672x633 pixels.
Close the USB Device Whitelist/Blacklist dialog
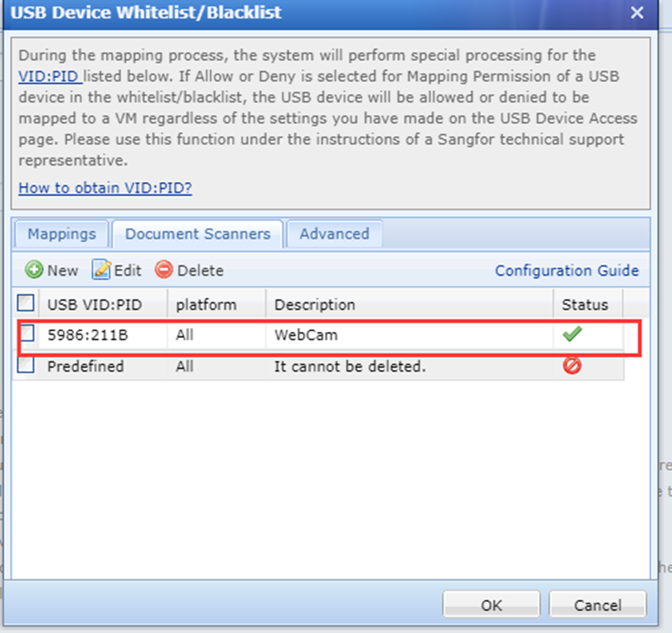tap(638, 13)
